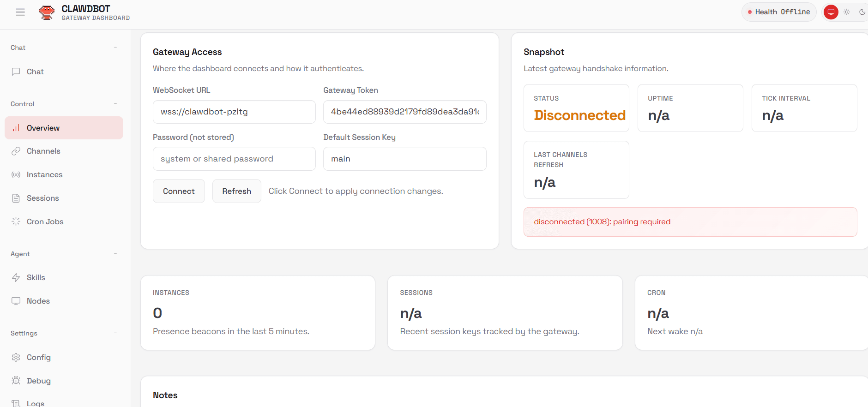Click the 'TICK INTERVAL' label
The width and height of the screenshot is (868, 407).
click(x=786, y=98)
